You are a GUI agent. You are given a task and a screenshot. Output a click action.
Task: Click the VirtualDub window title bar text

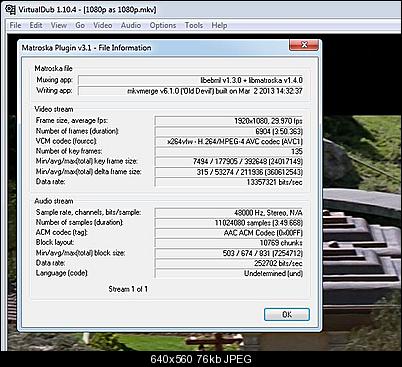(87, 9)
